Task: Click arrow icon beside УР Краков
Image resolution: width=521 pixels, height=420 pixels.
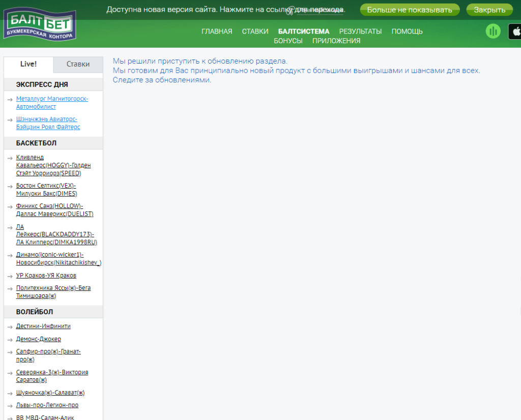Action: [10, 276]
